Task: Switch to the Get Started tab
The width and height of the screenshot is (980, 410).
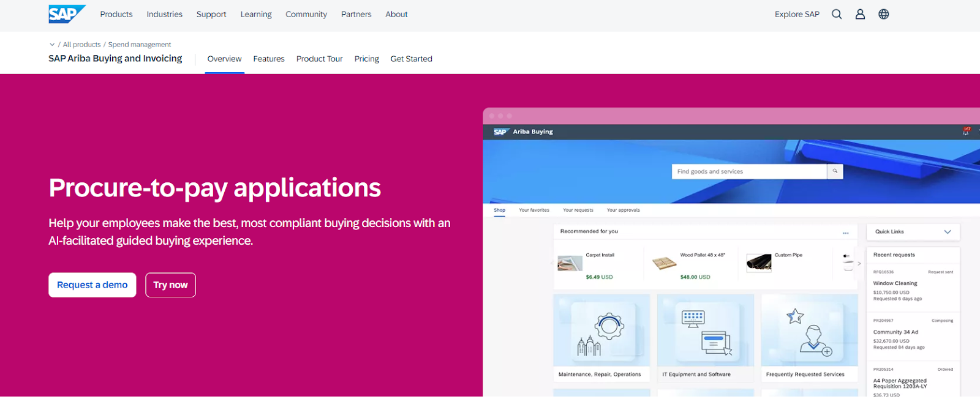Action: coord(411,59)
